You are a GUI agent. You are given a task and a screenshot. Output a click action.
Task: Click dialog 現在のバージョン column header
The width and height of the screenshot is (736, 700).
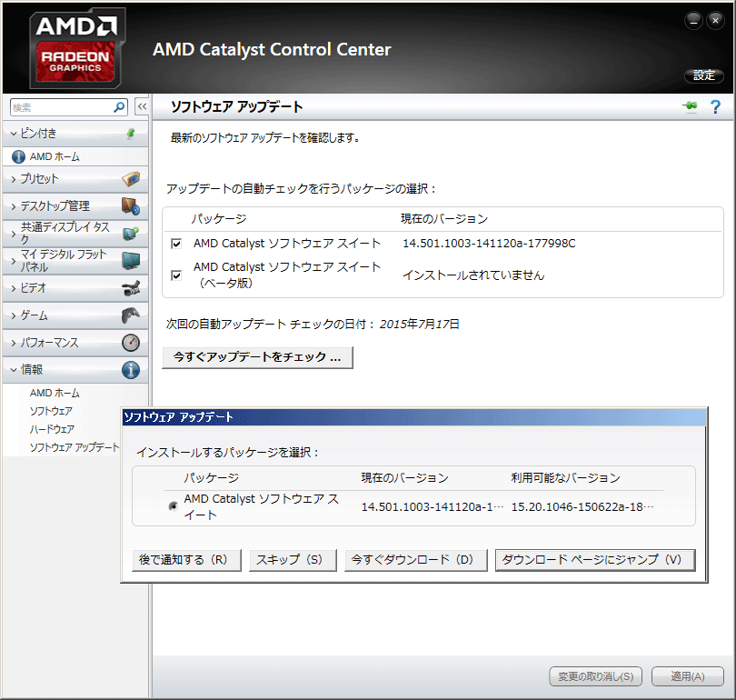404,478
